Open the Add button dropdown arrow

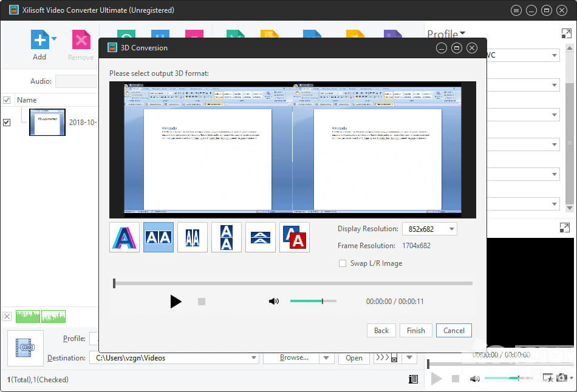pyautogui.click(x=54, y=39)
